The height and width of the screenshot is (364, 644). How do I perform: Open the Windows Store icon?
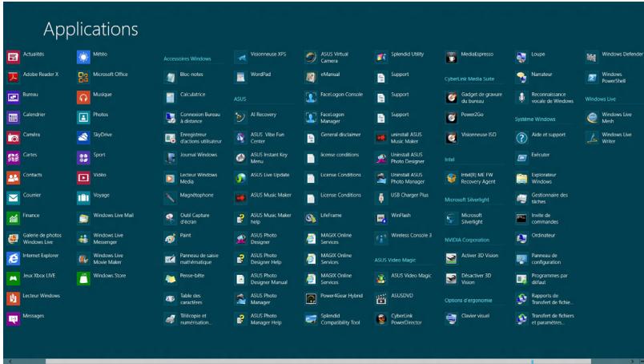(83, 279)
